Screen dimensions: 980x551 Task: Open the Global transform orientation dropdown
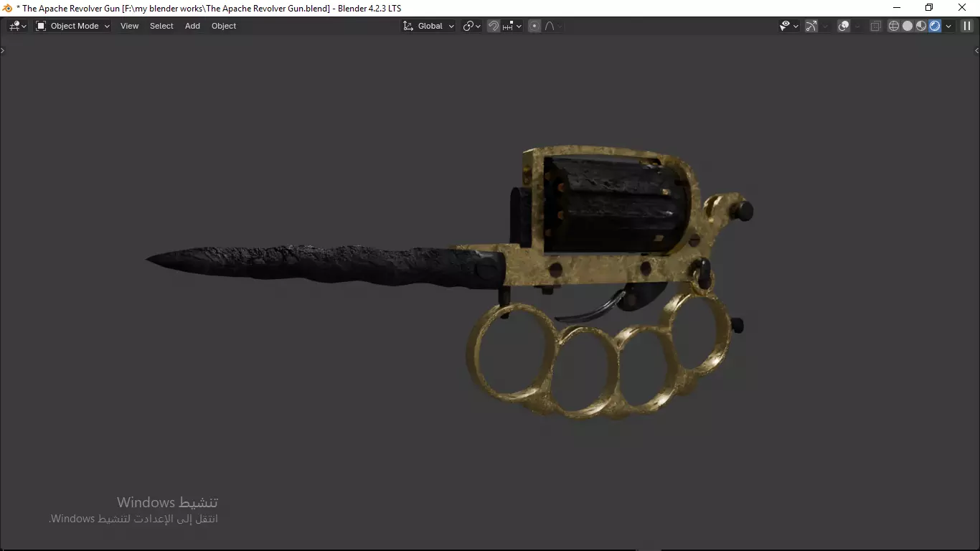[428, 26]
